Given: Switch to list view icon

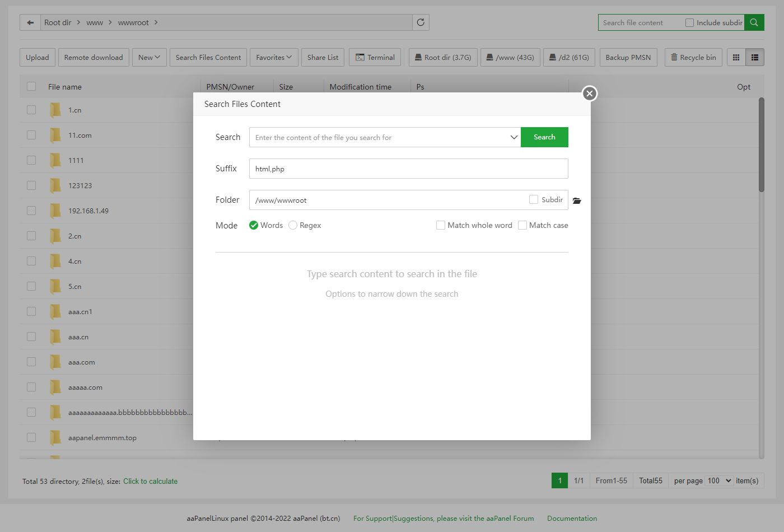Looking at the screenshot, I should click(754, 57).
